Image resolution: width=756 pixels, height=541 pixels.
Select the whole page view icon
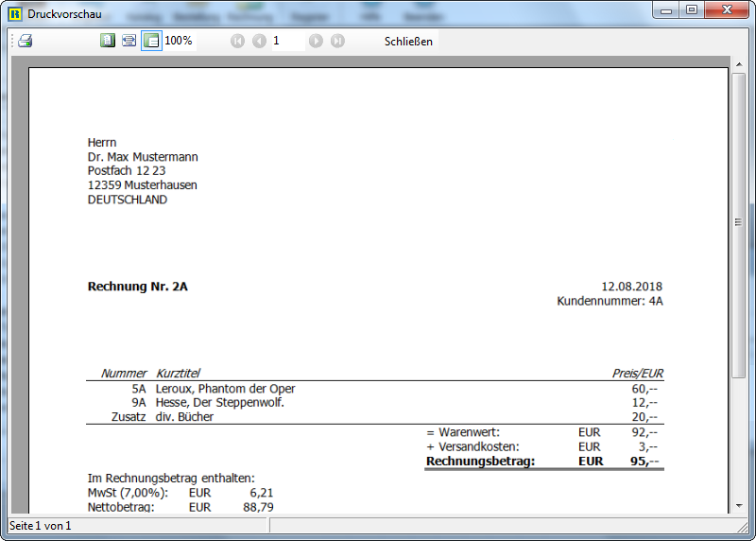point(108,41)
